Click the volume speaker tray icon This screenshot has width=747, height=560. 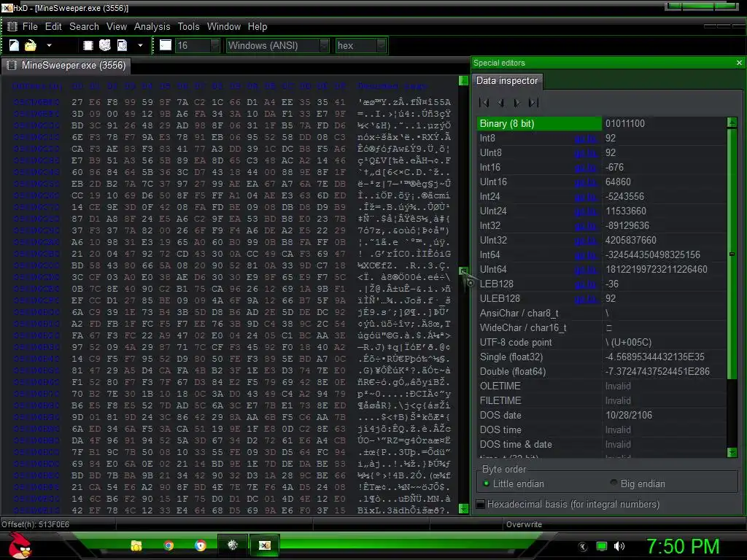click(x=619, y=546)
